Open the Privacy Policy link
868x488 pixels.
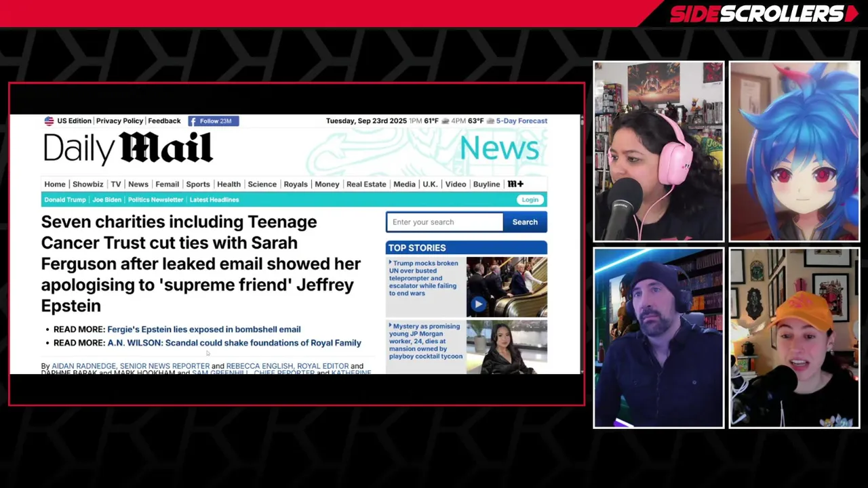click(x=119, y=121)
